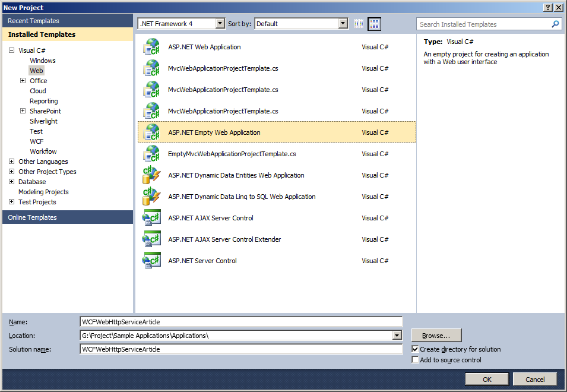Open the Location path dropdown arrow
The height and width of the screenshot is (392, 567).
(x=397, y=336)
